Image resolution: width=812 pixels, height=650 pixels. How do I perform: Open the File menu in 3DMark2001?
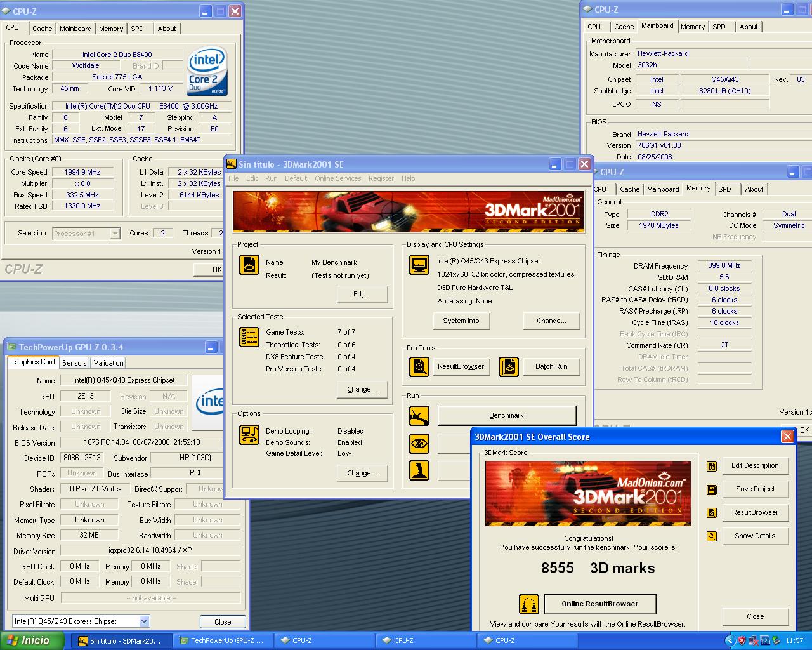tap(233, 178)
